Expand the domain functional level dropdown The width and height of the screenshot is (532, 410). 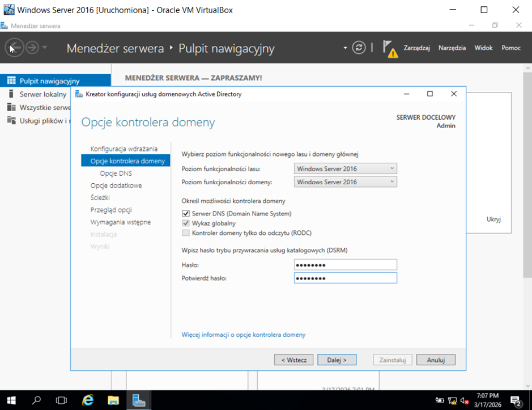point(346,182)
